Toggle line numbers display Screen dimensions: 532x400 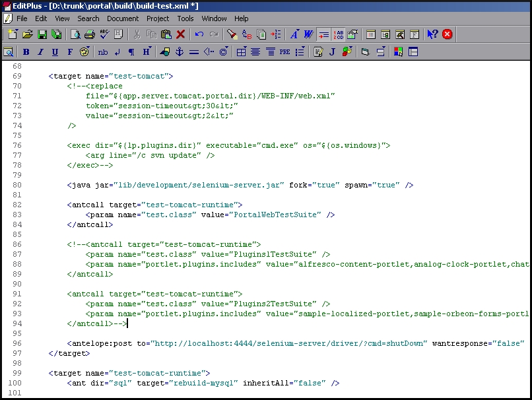(339, 34)
